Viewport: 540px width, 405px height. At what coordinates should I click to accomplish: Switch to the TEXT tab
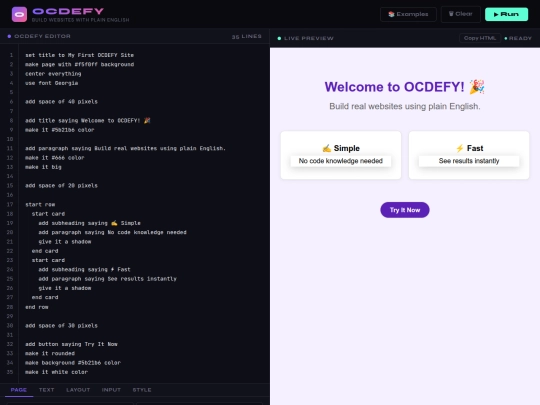[46, 390]
